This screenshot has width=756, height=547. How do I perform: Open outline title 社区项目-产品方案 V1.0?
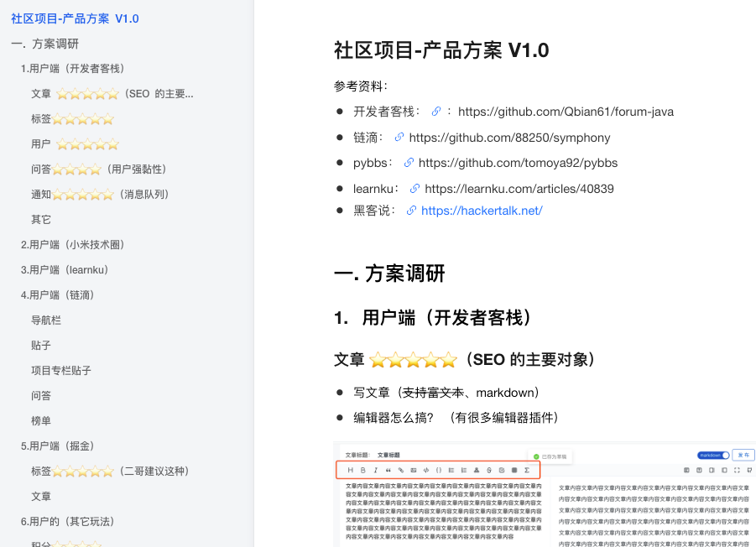point(75,18)
